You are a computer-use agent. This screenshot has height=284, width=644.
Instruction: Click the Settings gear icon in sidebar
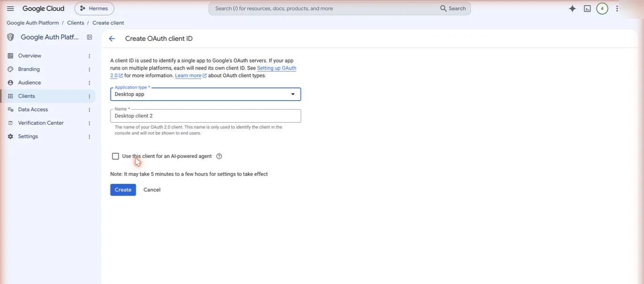10,136
